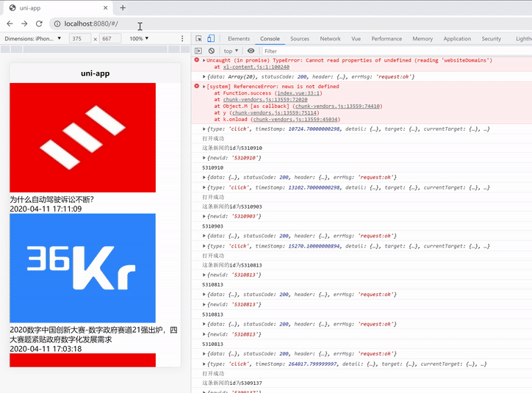The image size is (532, 393).
Task: Open the Application tab
Action: point(457,39)
